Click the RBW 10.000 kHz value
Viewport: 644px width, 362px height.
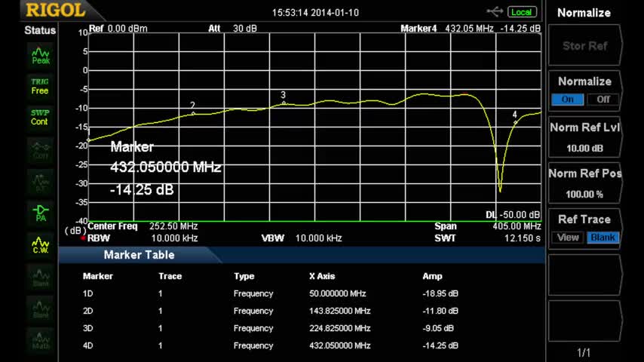tap(174, 238)
